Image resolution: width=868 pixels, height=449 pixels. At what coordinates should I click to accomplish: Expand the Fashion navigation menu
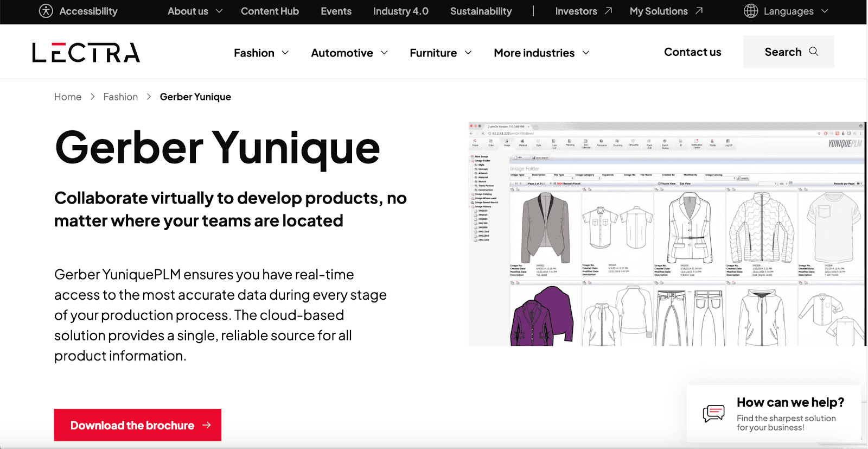261,53
